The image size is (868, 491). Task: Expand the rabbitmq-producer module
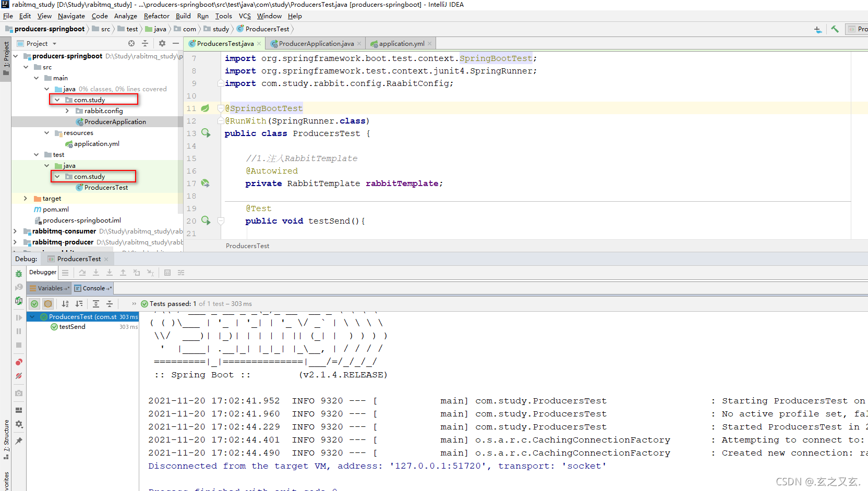click(15, 242)
